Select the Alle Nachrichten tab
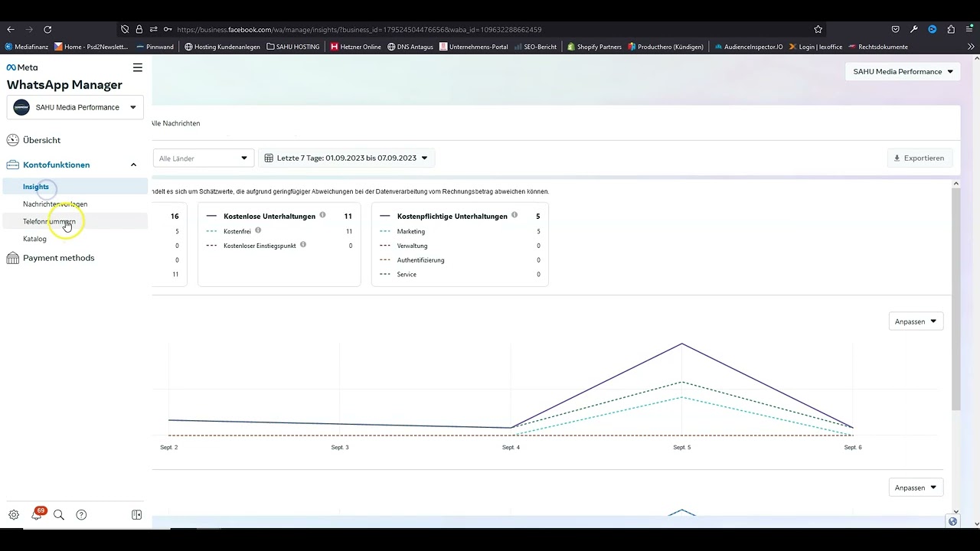The height and width of the screenshot is (551, 980). 176,123
